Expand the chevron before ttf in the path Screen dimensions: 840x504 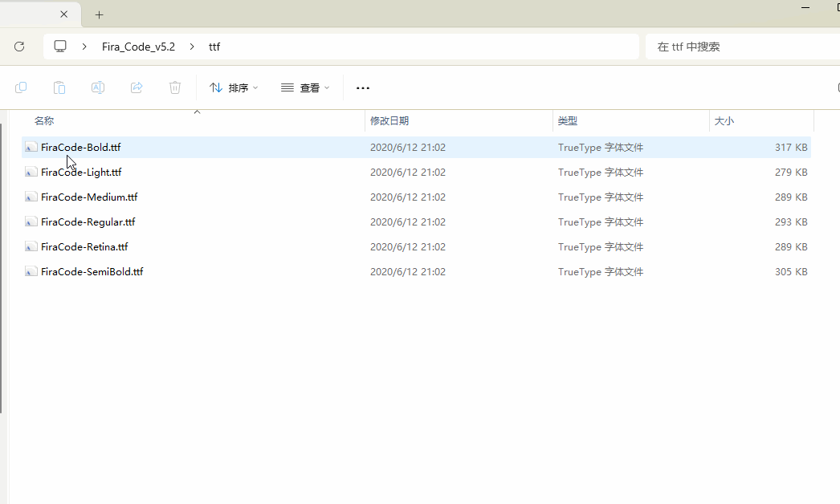[192, 47]
